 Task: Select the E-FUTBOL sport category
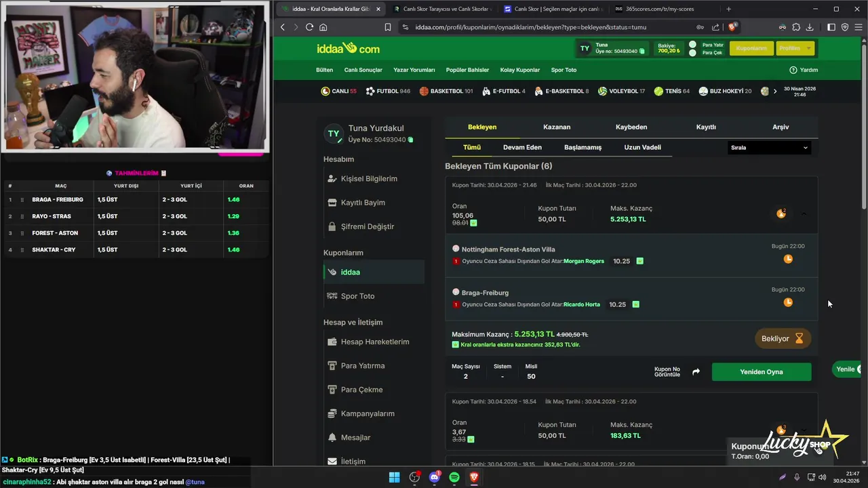click(x=504, y=91)
